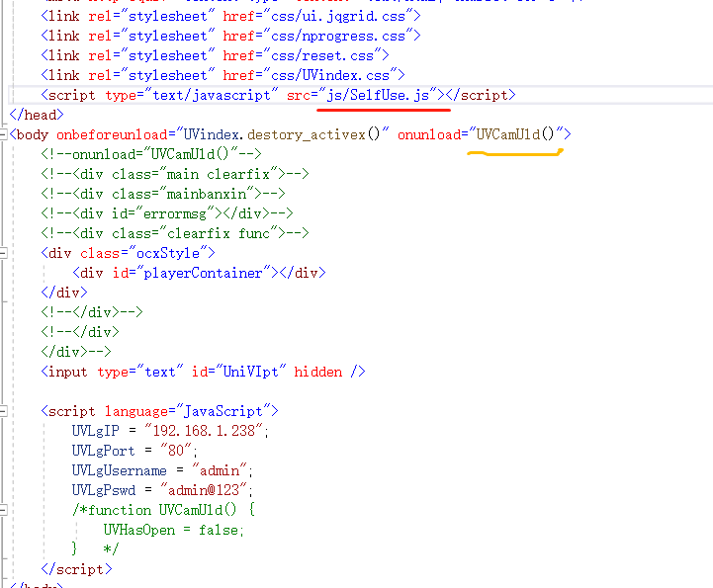Click the JavaScript language attribute value
Image resolution: width=713 pixels, height=588 pixels.
pos(223,411)
